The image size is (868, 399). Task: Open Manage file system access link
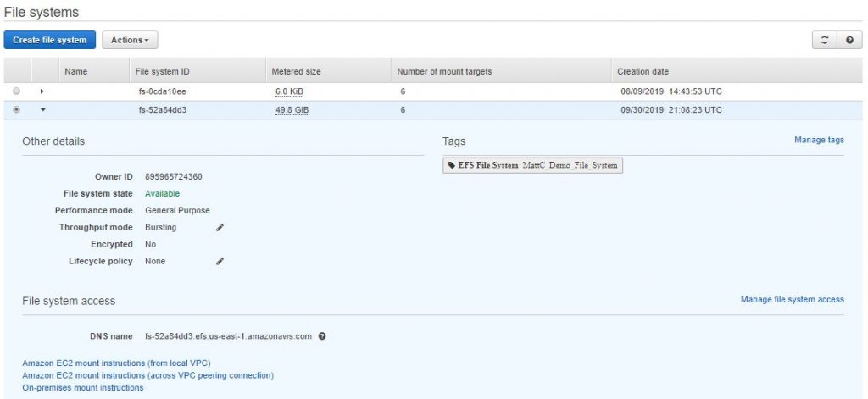pyautogui.click(x=793, y=299)
